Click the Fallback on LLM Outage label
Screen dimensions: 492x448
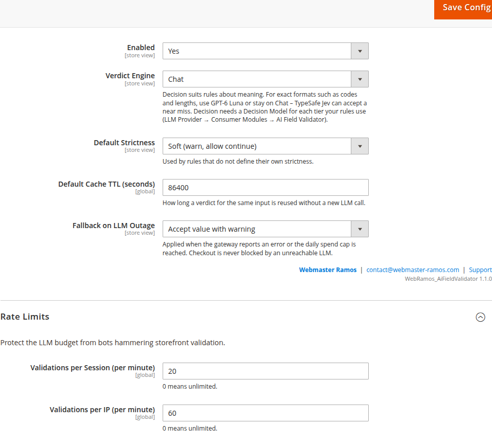(114, 226)
